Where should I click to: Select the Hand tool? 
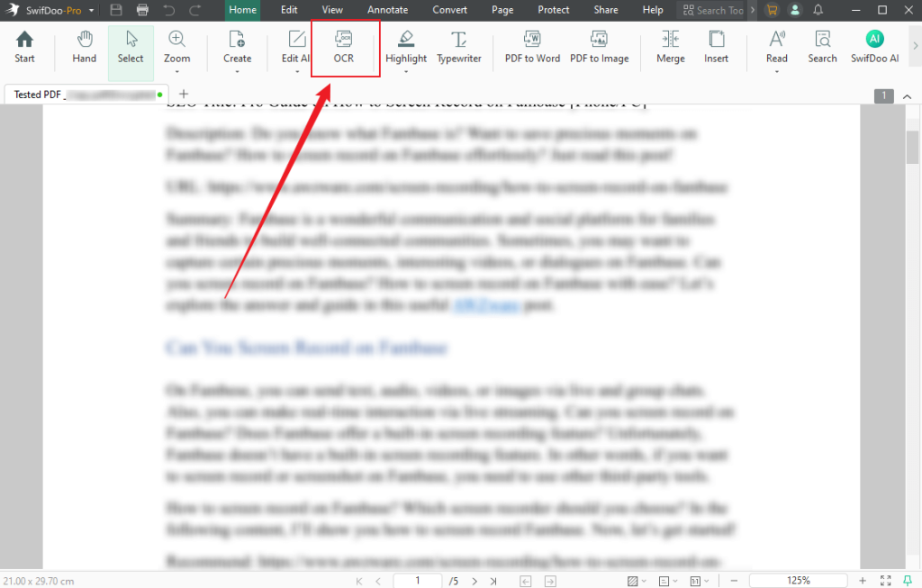pos(84,47)
